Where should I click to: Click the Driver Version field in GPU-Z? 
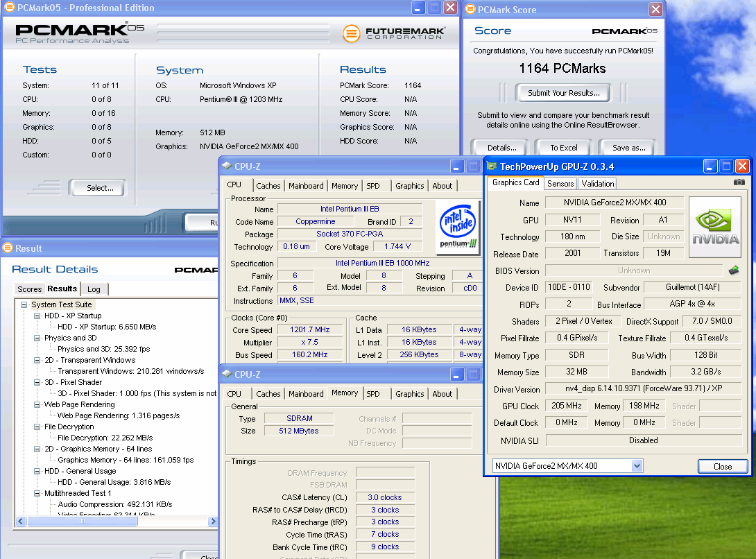[x=643, y=388]
